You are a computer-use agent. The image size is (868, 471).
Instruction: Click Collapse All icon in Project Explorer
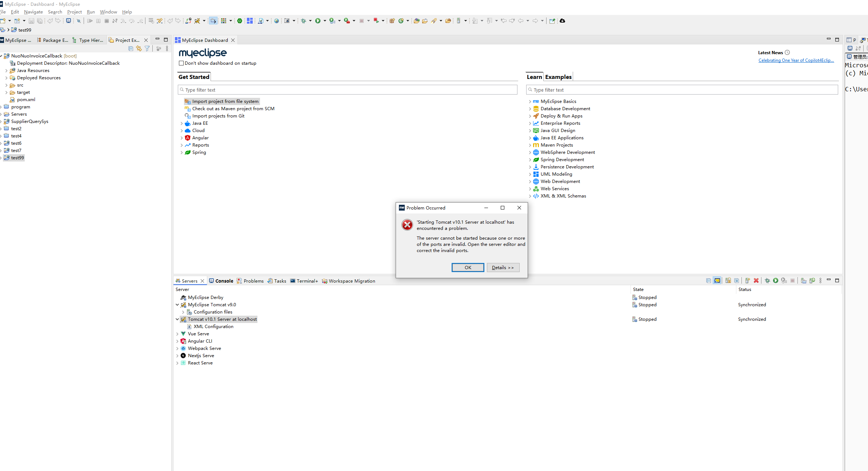pos(131,48)
